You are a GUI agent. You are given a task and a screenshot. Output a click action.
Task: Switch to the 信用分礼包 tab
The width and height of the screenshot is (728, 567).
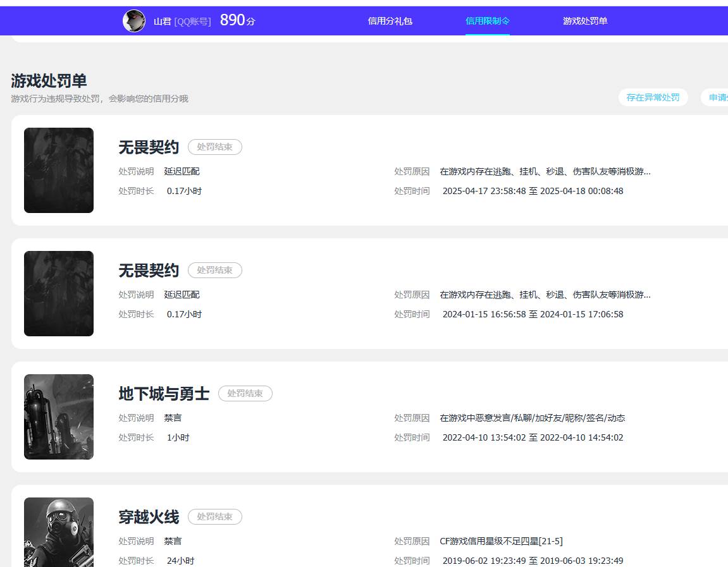point(390,21)
